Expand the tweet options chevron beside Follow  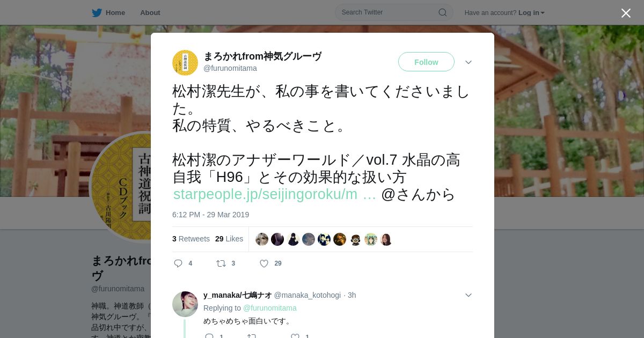469,62
